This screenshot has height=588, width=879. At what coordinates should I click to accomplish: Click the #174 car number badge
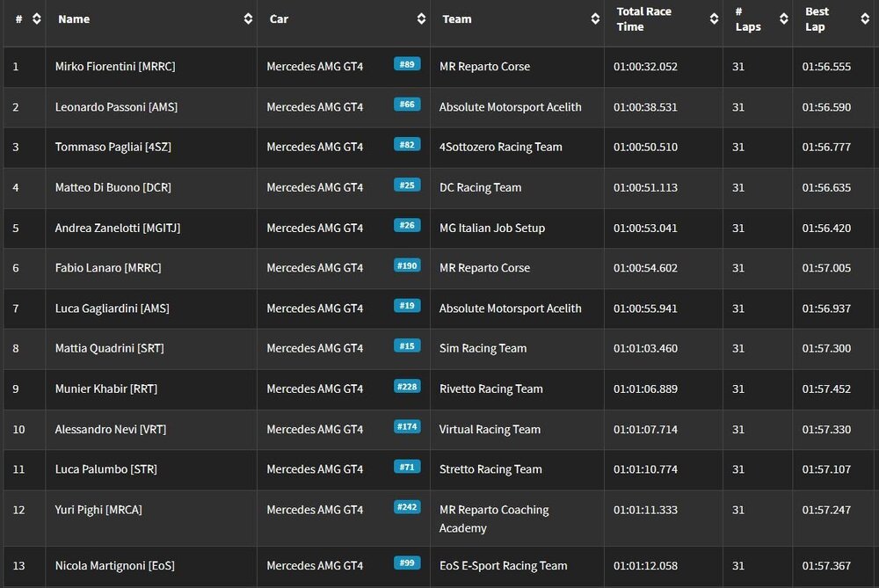tap(407, 426)
